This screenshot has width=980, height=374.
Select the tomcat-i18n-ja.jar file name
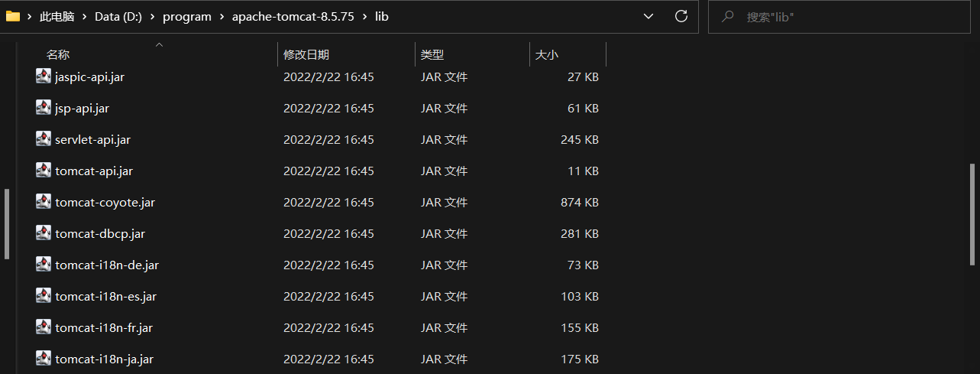pos(105,359)
